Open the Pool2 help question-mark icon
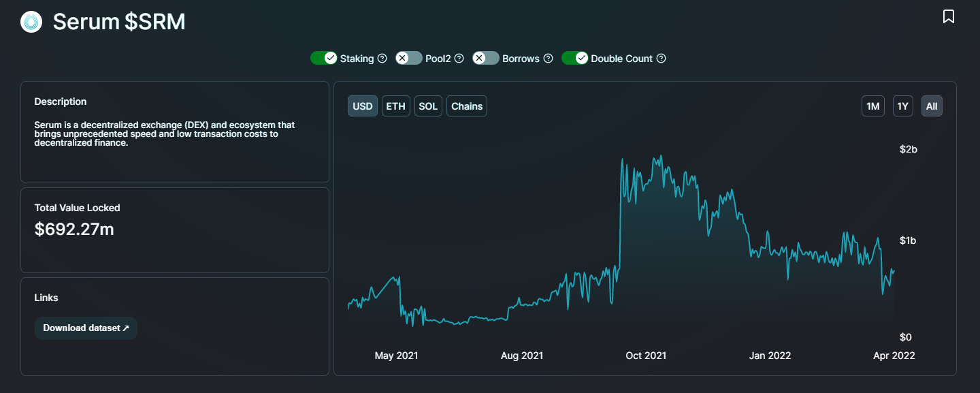 (459, 59)
